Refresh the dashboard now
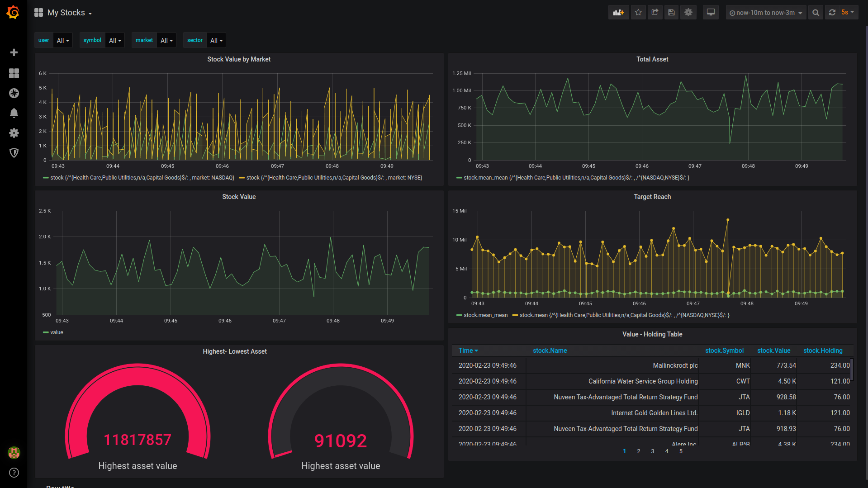Screen dimensions: 868x488 [x=832, y=13]
